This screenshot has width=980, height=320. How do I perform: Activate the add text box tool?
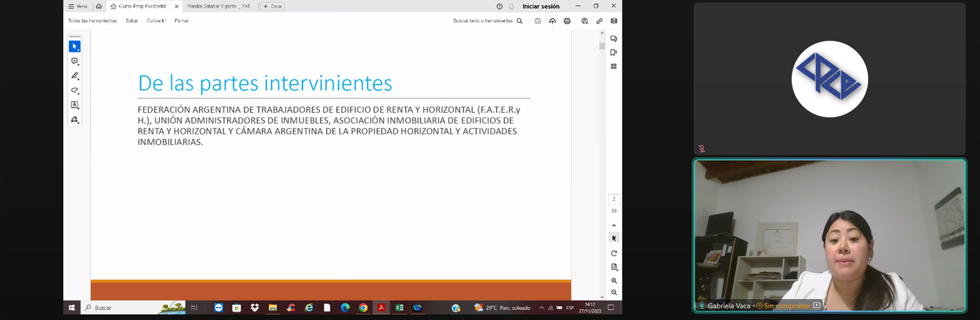(75, 105)
